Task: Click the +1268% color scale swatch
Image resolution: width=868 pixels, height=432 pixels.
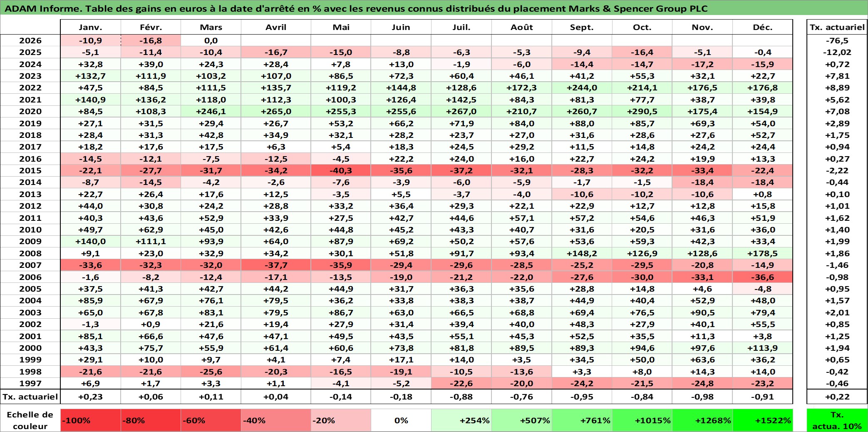Action: (702, 420)
